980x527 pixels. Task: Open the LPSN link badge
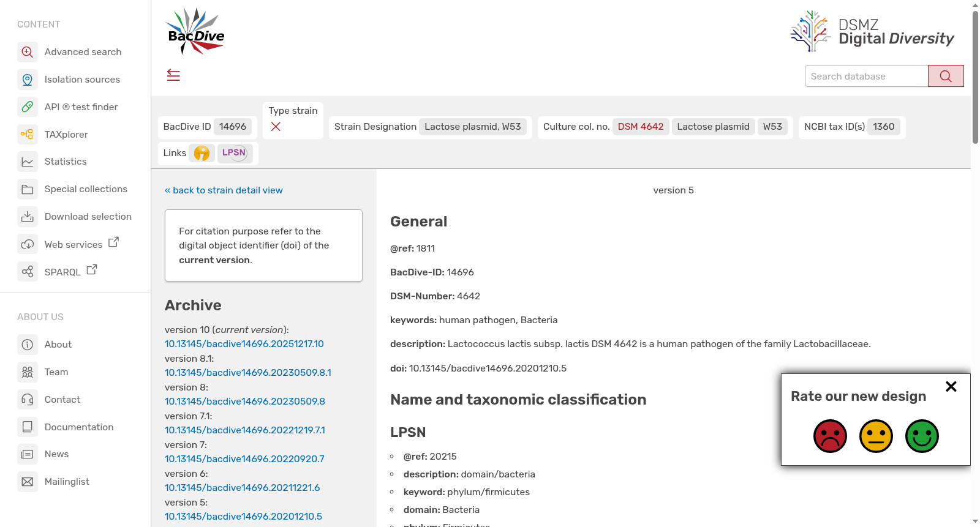(235, 153)
